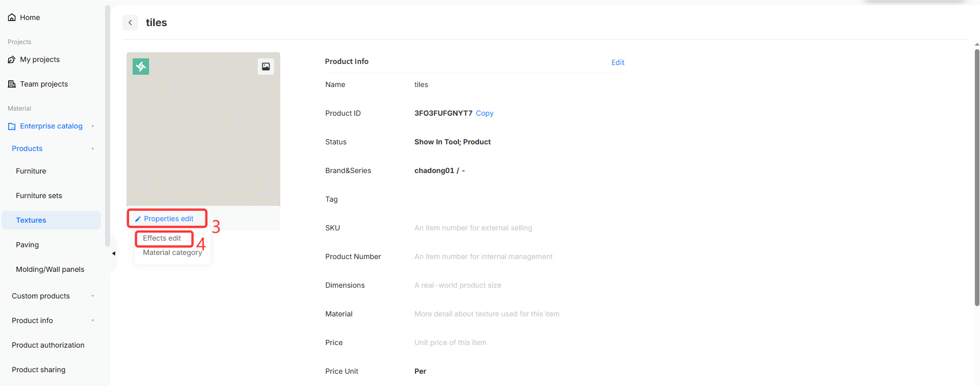
Task: Open the image icon on texture preview
Action: [266, 67]
